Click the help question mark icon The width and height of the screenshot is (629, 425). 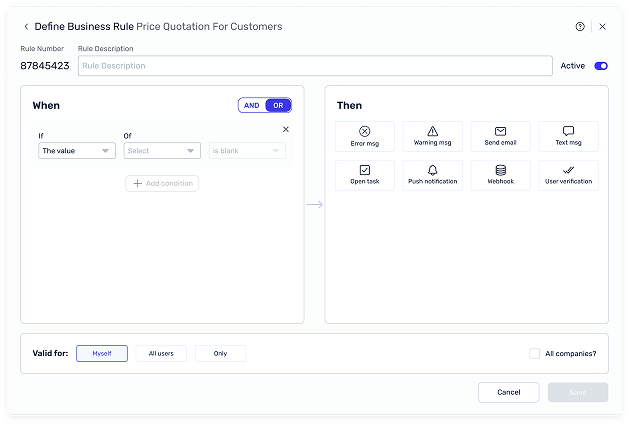click(580, 27)
